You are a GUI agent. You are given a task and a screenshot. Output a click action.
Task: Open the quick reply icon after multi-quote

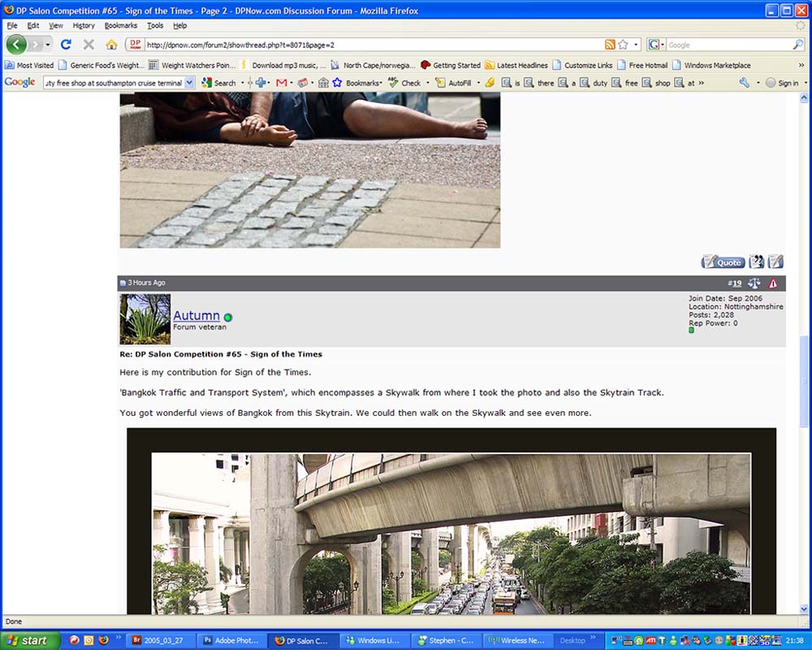point(775,262)
